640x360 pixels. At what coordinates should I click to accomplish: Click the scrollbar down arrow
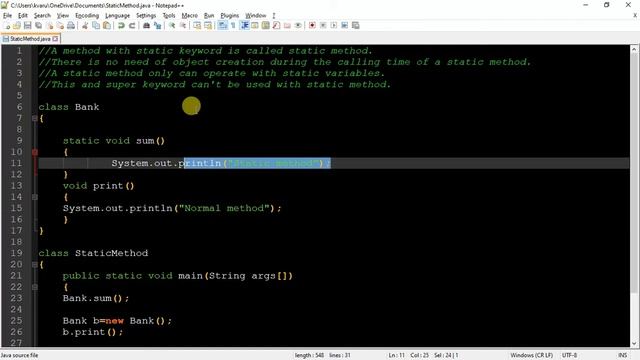coord(634,343)
